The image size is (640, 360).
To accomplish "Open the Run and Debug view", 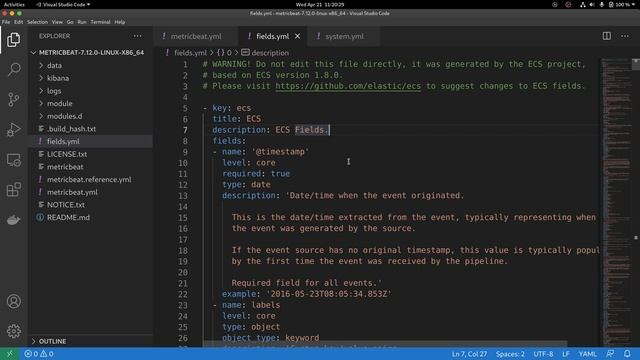I will pyautogui.click(x=13, y=130).
